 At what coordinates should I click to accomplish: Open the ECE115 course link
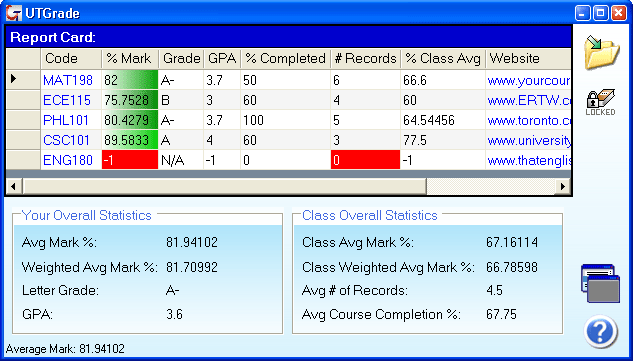coord(67,100)
